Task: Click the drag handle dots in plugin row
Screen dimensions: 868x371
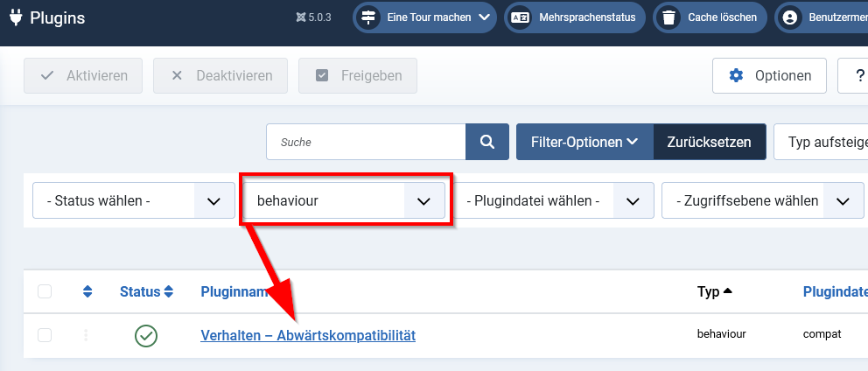Action: click(x=86, y=335)
